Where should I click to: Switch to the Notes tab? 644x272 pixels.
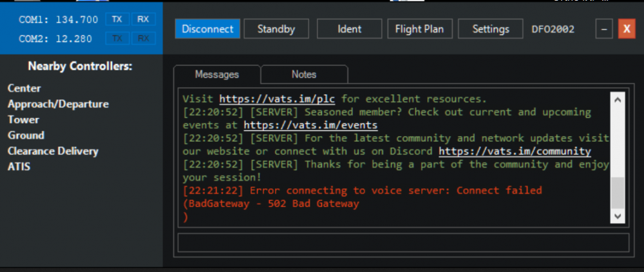303,74
